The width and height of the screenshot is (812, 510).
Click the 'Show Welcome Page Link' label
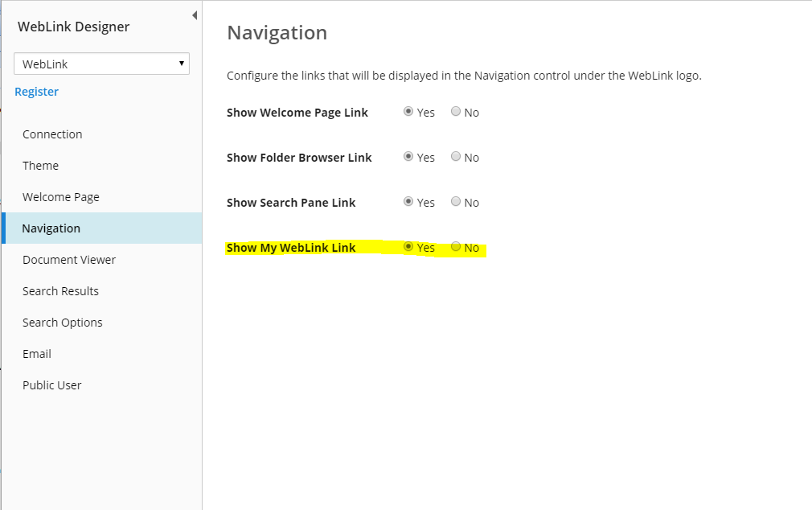pos(297,113)
